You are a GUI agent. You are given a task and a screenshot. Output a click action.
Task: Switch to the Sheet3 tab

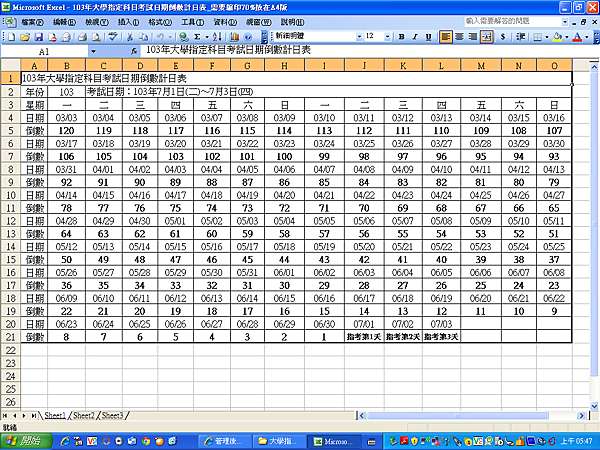(x=112, y=415)
